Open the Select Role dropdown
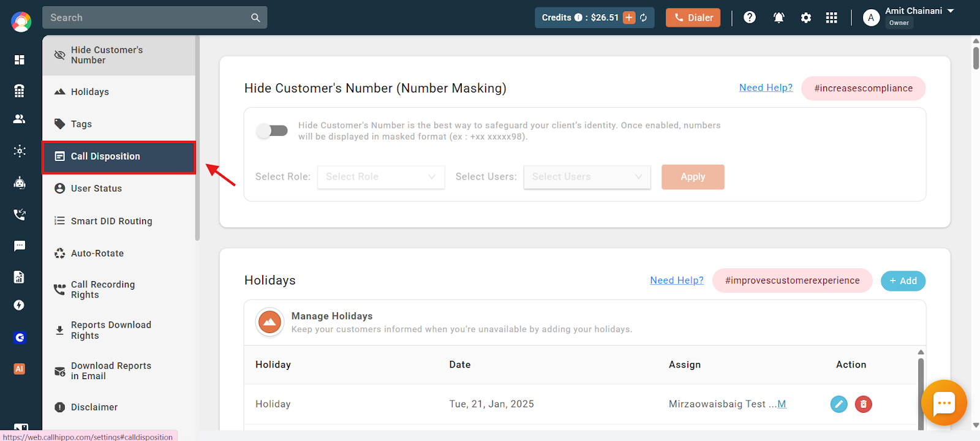This screenshot has width=980, height=441. (381, 176)
